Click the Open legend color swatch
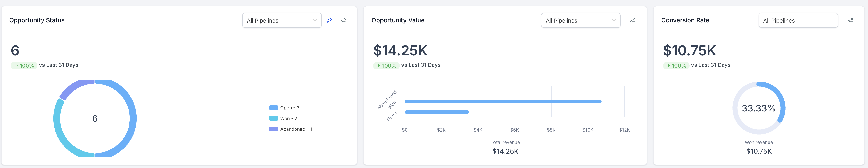 pos(273,108)
